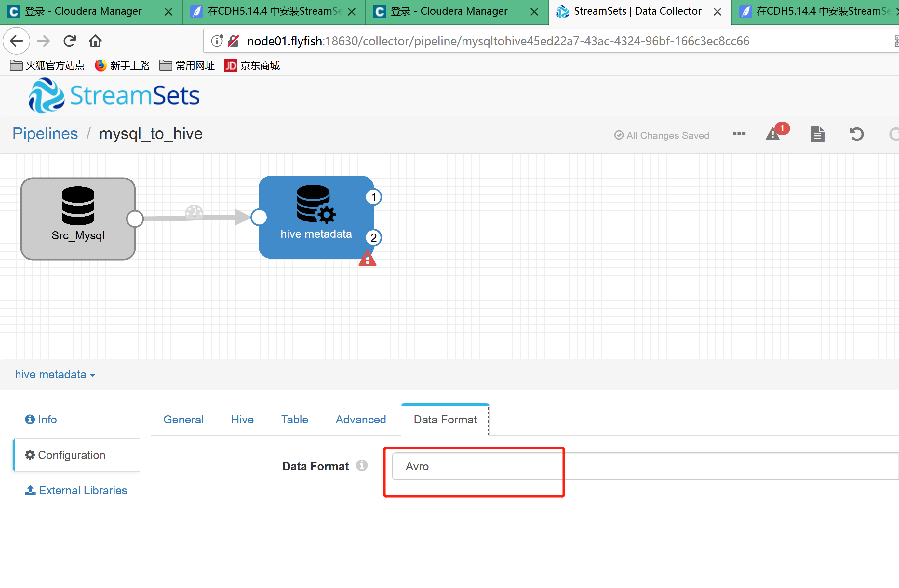
Task: Close the first Cloudera Manager tab
Action: (x=168, y=12)
